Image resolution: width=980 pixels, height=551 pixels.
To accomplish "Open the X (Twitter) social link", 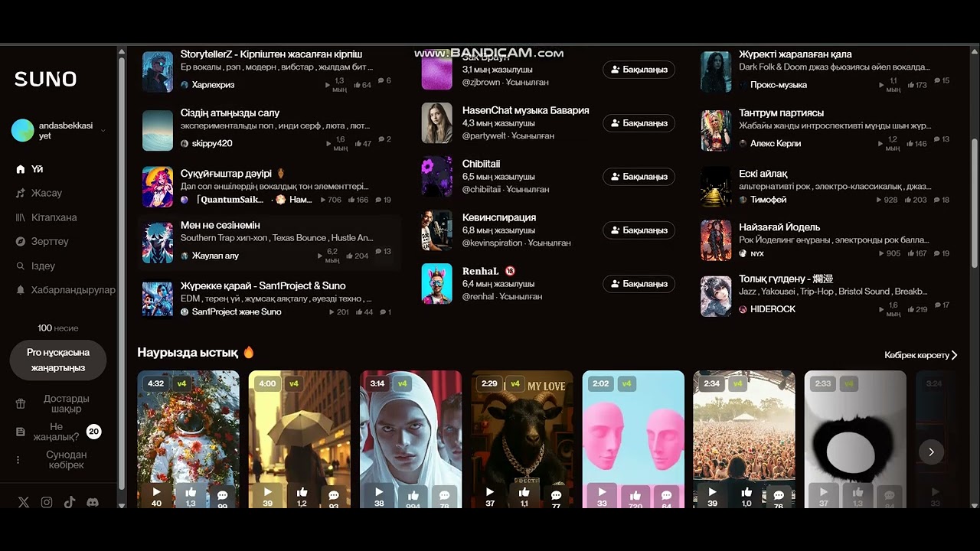I will pos(24,502).
